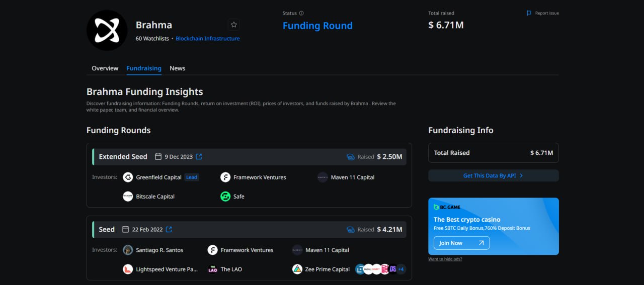Viewport: 644px width, 285px height.
Task: Click the Lightspeed Venture Partners logo
Action: click(x=128, y=269)
